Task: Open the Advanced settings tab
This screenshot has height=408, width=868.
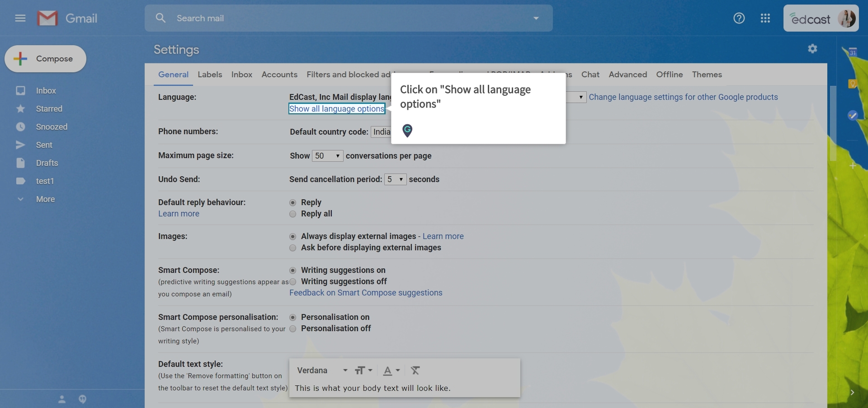Action: point(628,75)
